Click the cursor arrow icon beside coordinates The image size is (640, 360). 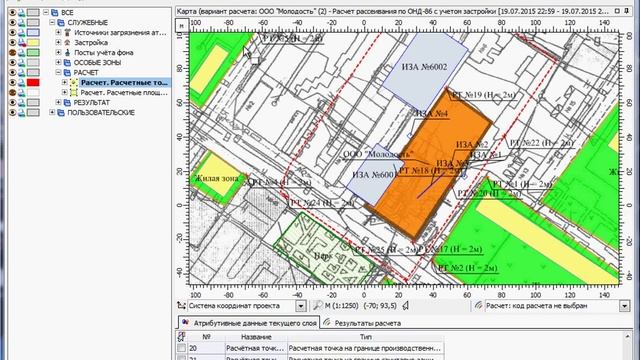(406, 305)
